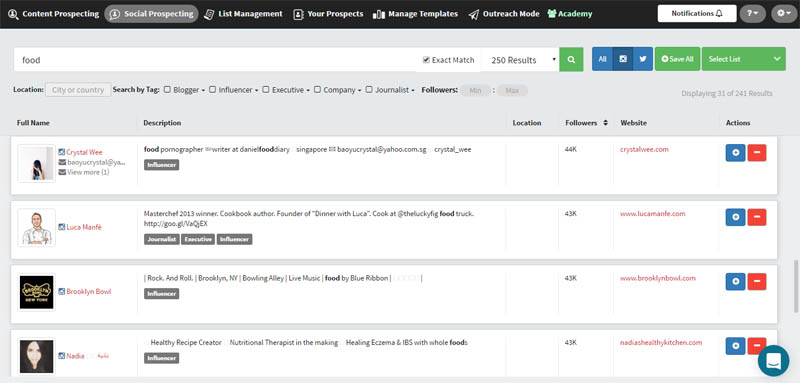Open Notifications panel
This screenshot has height=383, width=800.
pos(697,14)
